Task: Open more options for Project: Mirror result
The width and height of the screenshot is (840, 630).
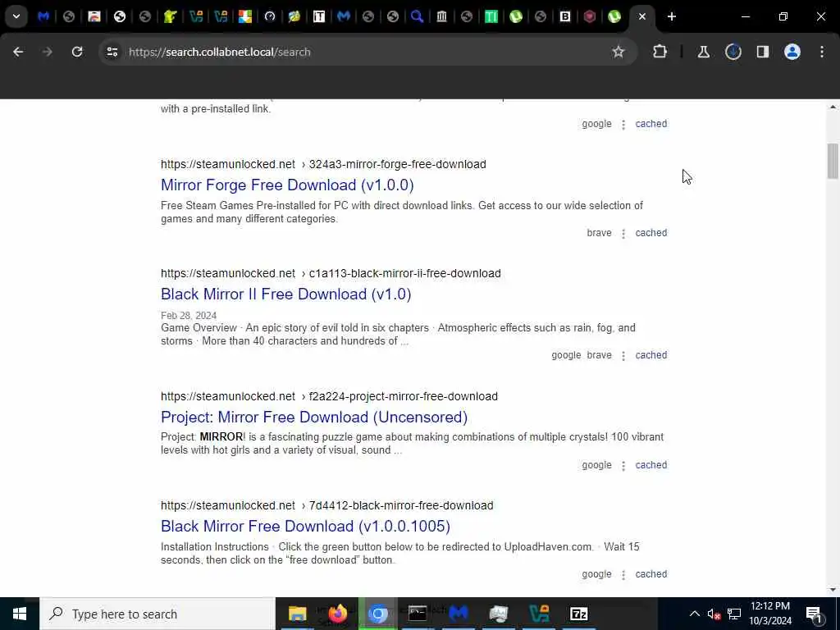Action: coord(623,466)
